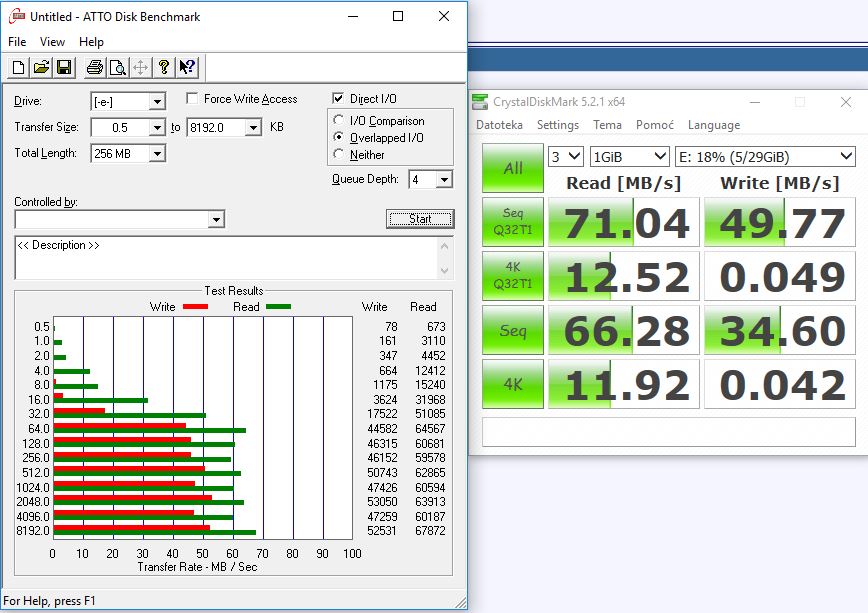868x613 pixels.
Task: Select the I/O Comparison radio button
Action: pos(339,121)
